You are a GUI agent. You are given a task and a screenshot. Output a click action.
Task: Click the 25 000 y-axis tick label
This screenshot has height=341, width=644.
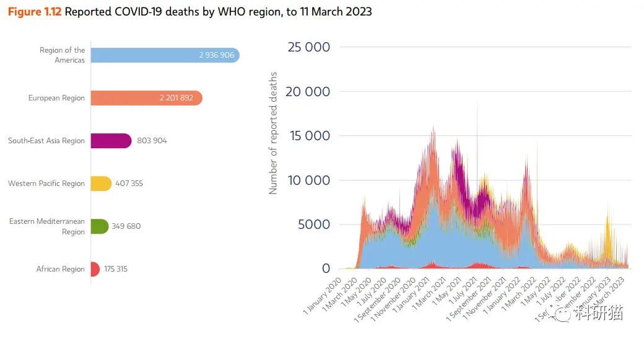[309, 47]
